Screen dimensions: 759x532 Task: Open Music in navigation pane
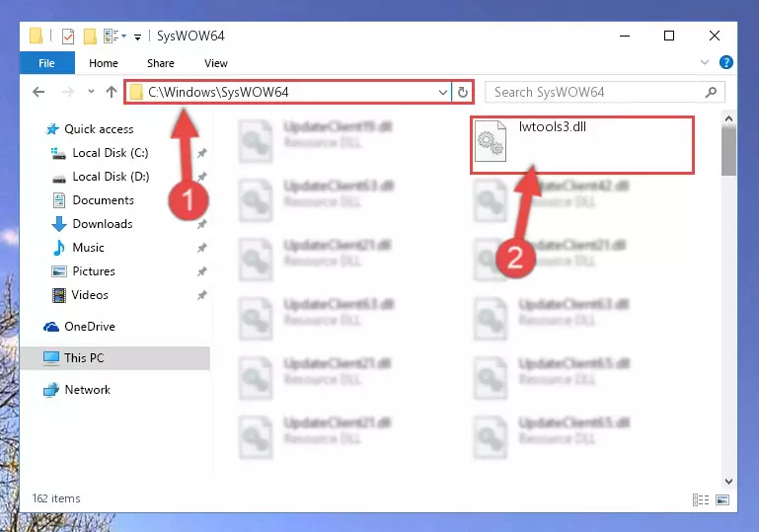pyautogui.click(x=88, y=248)
